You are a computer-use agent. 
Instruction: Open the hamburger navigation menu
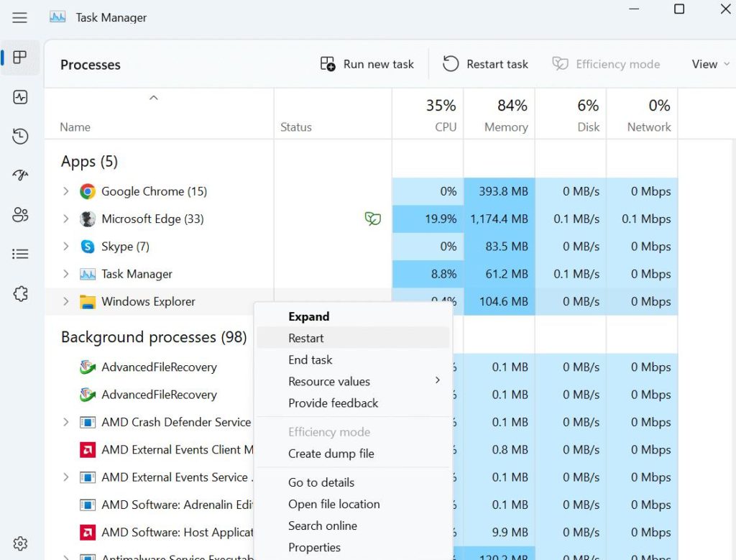[x=20, y=18]
